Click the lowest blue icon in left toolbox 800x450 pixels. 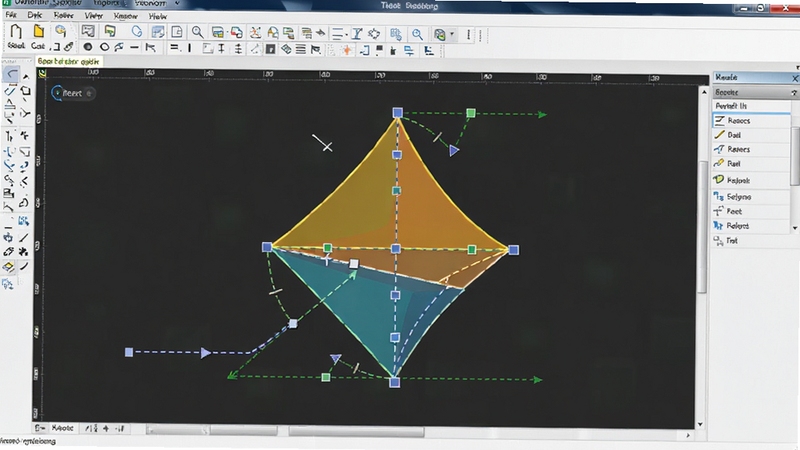point(8,284)
